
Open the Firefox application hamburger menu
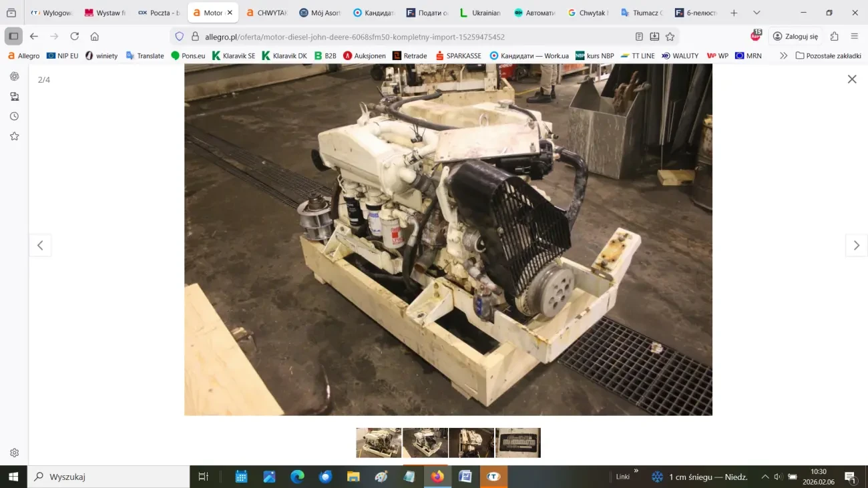click(854, 37)
